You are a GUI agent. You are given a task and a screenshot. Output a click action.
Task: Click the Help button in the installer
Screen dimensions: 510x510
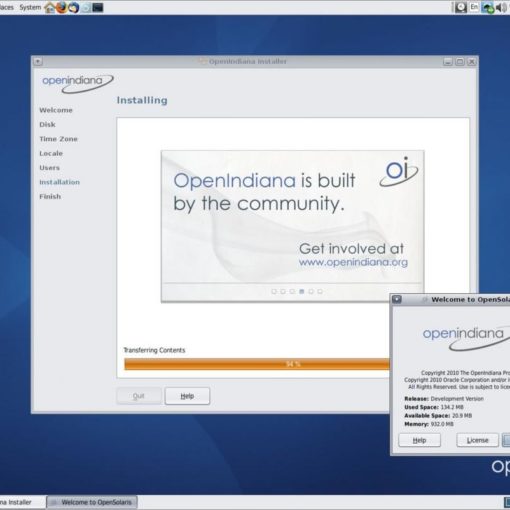(x=187, y=396)
